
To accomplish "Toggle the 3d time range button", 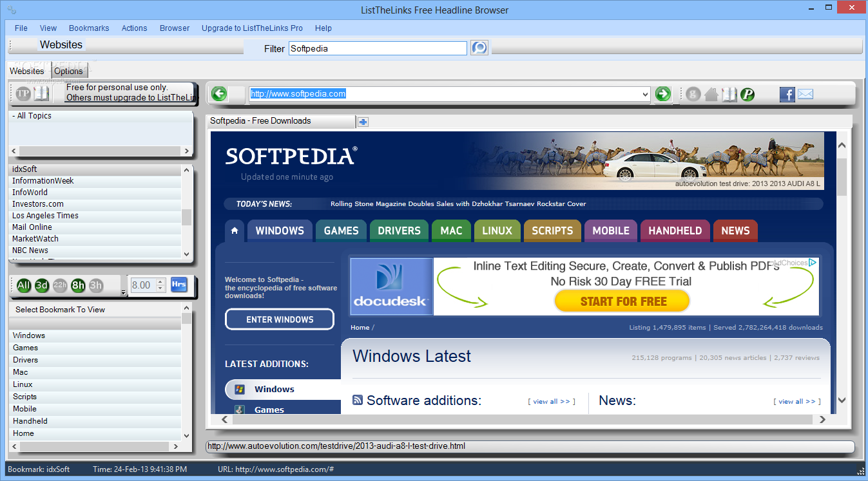I will [x=42, y=285].
